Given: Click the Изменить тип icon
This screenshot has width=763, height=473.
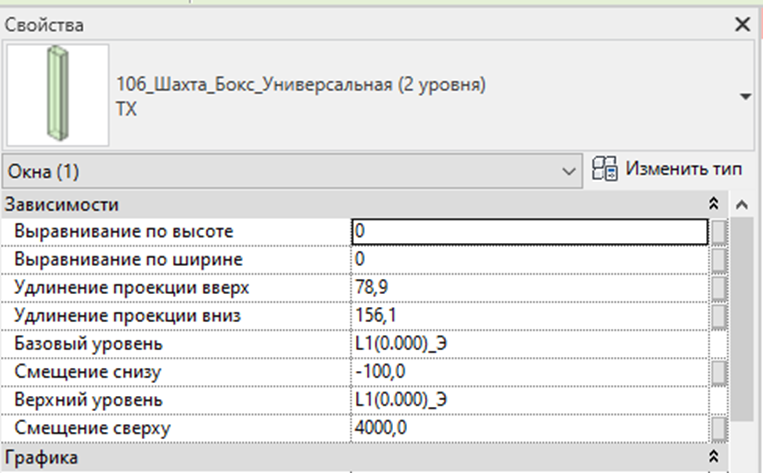Looking at the screenshot, I should (604, 169).
